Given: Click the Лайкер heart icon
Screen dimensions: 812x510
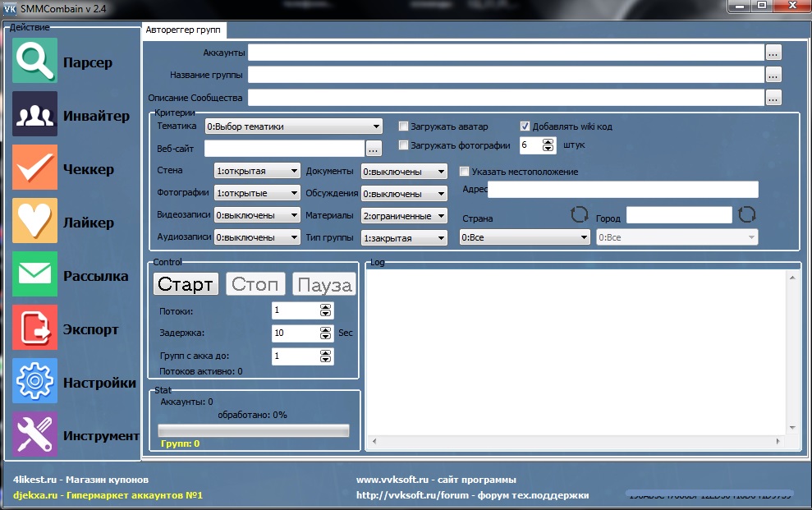Looking at the screenshot, I should point(34,221).
